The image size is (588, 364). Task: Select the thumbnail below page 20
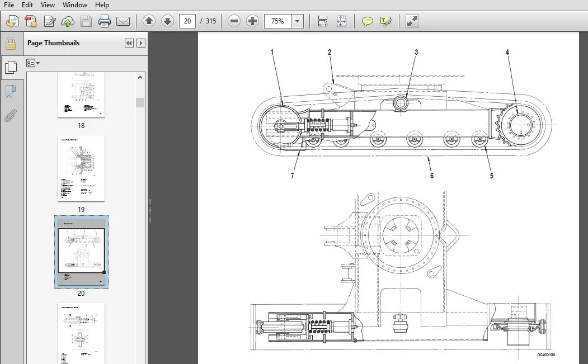tap(81, 333)
